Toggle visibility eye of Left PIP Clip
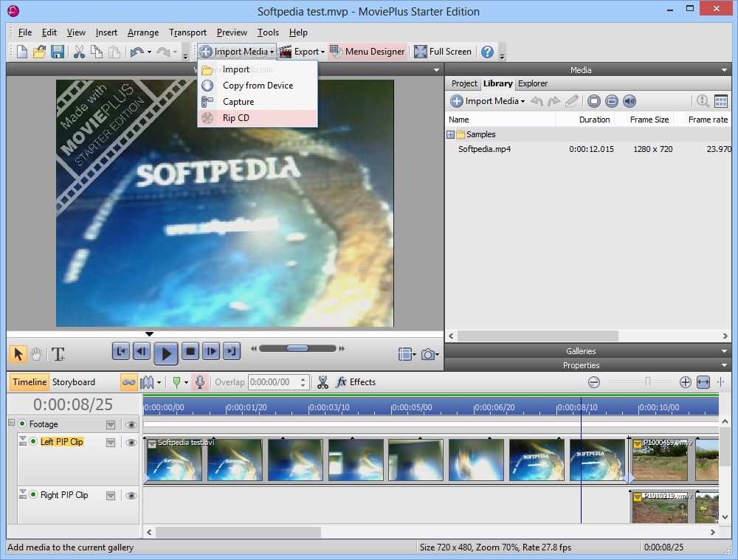 click(x=131, y=443)
